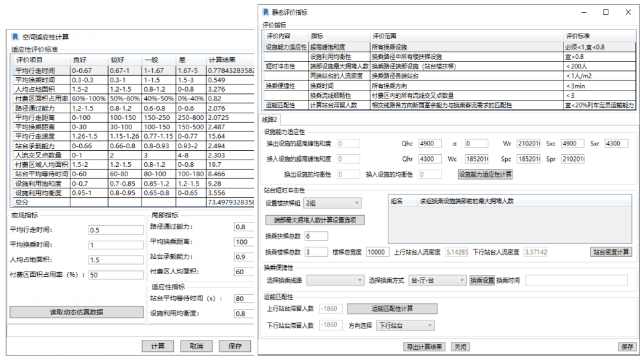Select the 平均行走时间 row in evaluation table

click(132, 70)
